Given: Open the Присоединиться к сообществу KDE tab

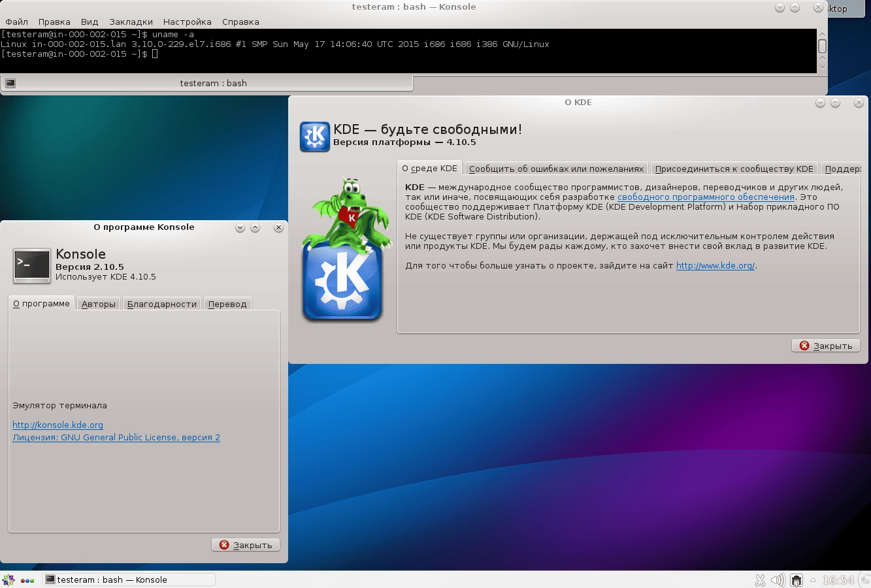Looking at the screenshot, I should click(734, 169).
